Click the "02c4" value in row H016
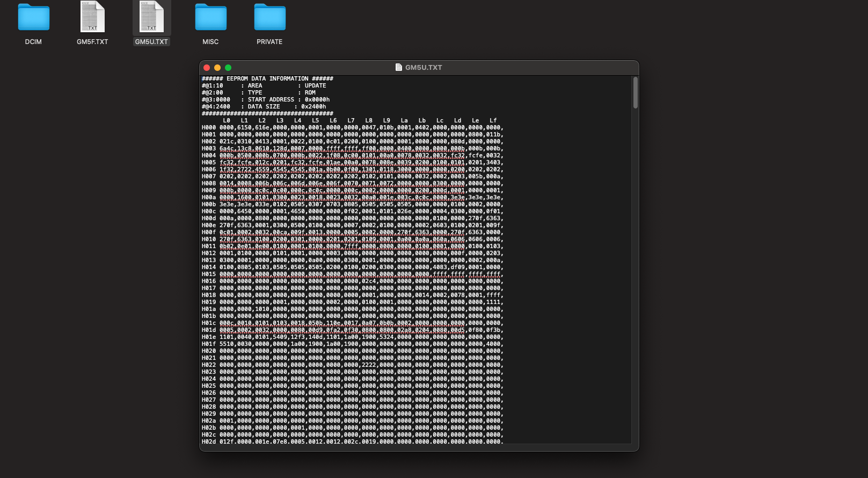 pos(369,281)
